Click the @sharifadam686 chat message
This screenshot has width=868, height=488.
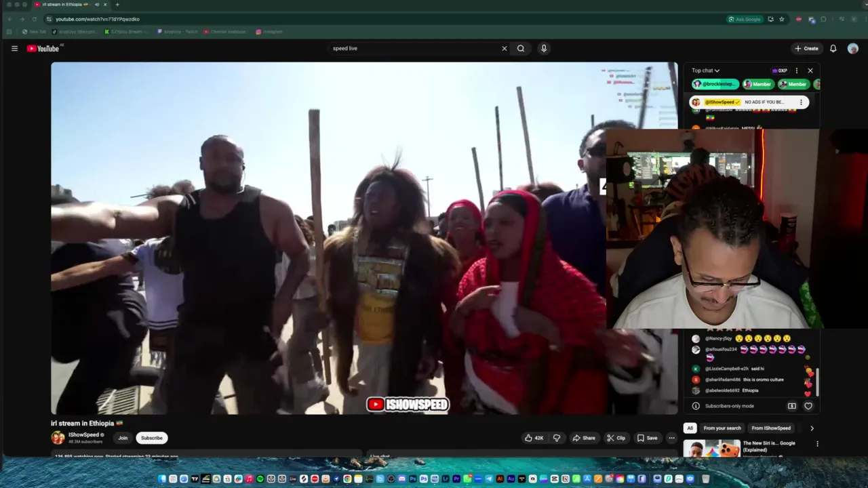pyautogui.click(x=739, y=380)
